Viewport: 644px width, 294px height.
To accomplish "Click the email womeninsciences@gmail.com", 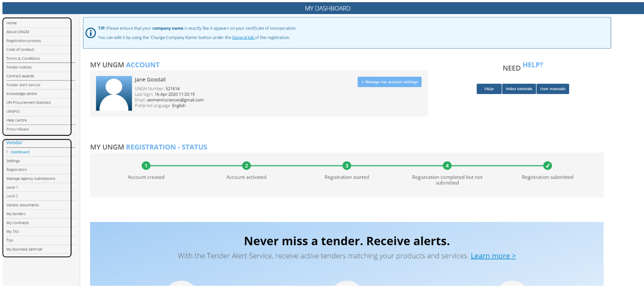I will 175,100.
